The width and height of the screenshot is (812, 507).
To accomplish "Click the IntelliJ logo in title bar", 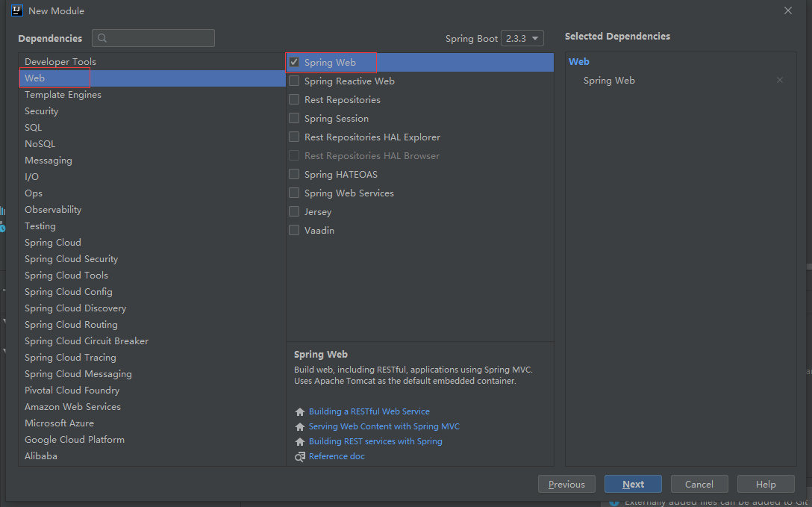I will 17,10.
